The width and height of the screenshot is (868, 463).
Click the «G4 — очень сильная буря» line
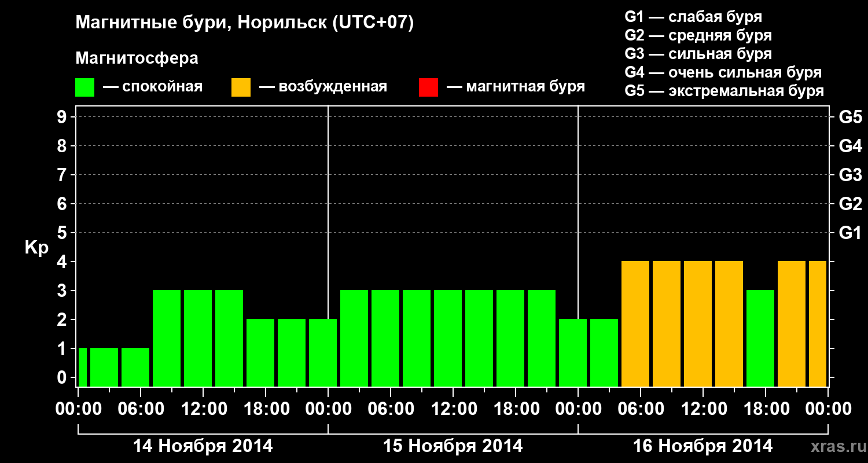click(723, 72)
